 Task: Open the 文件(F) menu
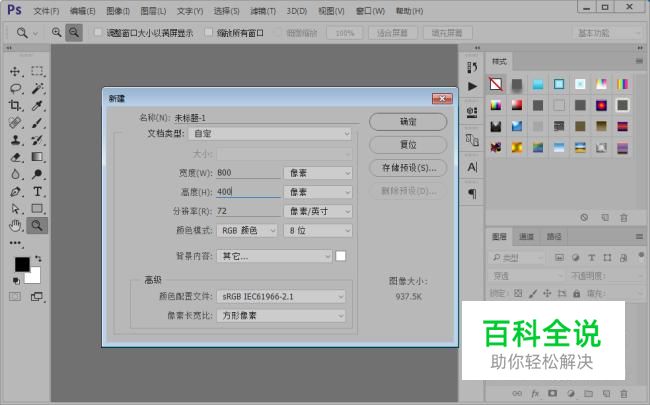pos(46,11)
